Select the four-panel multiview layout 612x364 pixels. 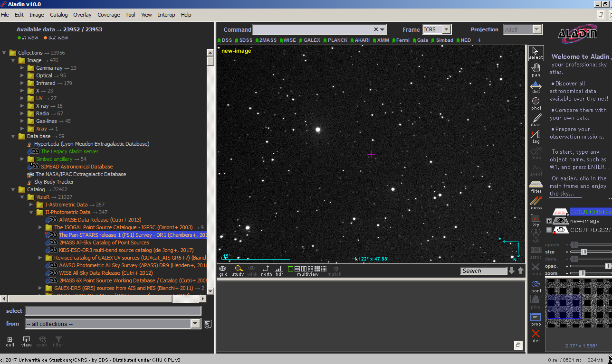[311, 269]
